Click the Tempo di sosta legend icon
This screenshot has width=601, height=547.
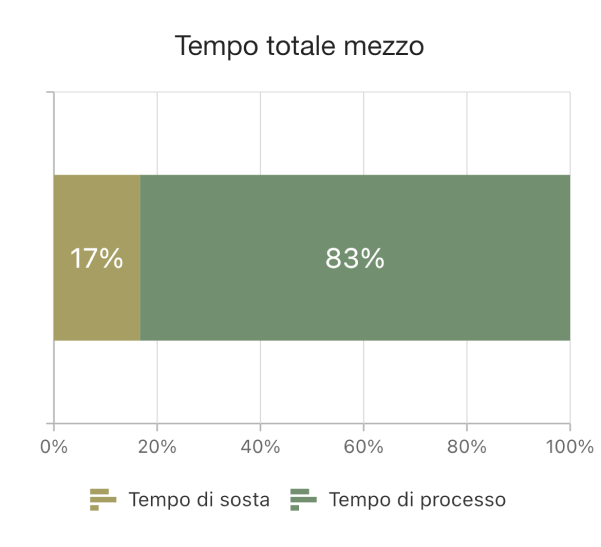pyautogui.click(x=103, y=499)
